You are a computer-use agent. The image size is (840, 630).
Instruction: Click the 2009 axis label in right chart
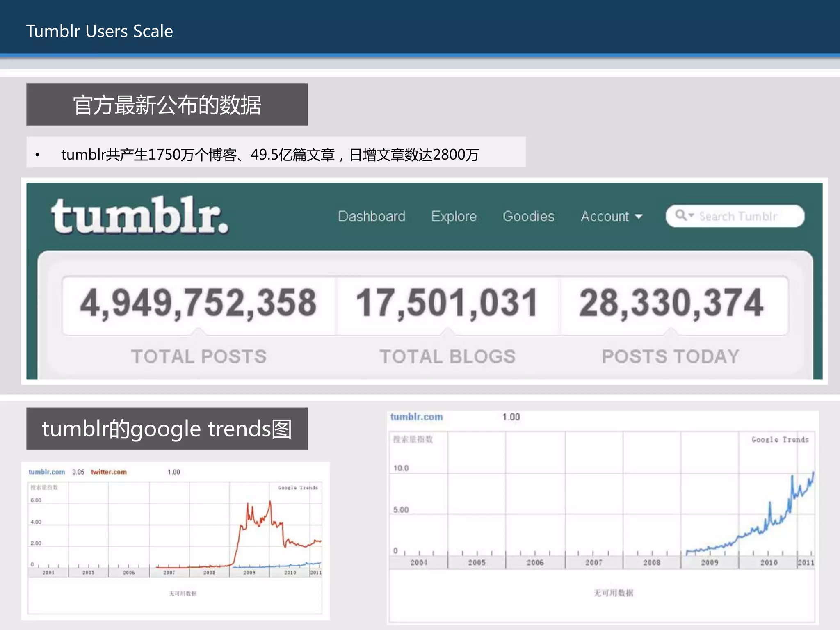point(710,562)
